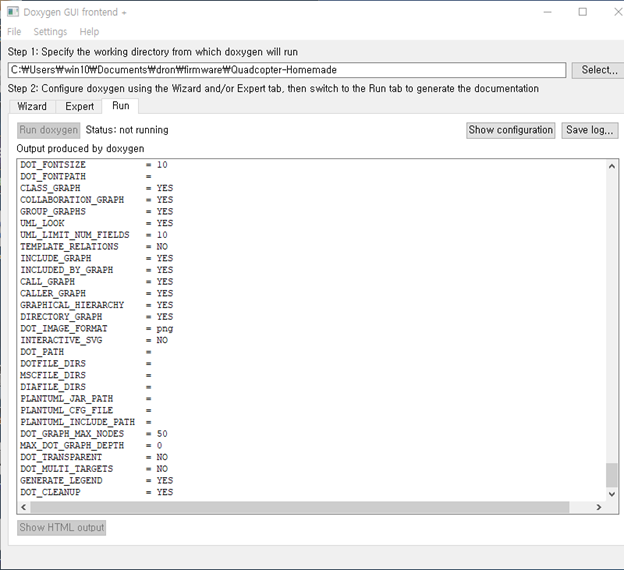Click the DIRECTORY_GRAPH line
This screenshot has height=570, width=624.
(97, 317)
